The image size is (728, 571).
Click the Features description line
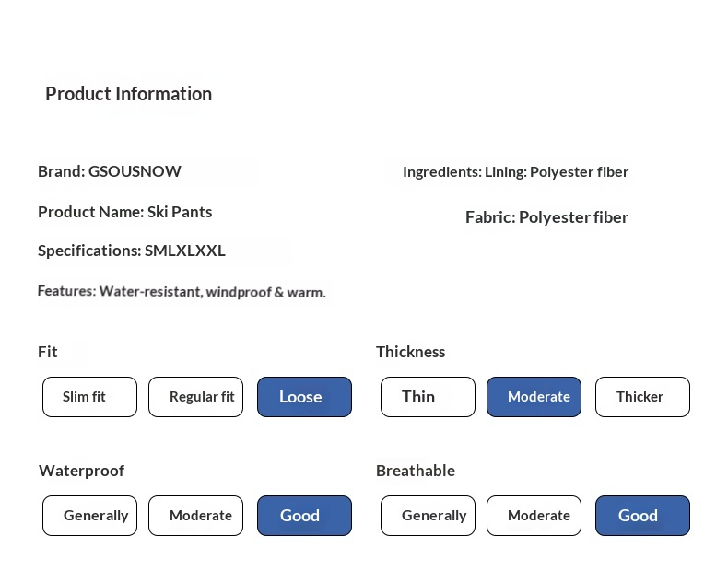coord(182,292)
